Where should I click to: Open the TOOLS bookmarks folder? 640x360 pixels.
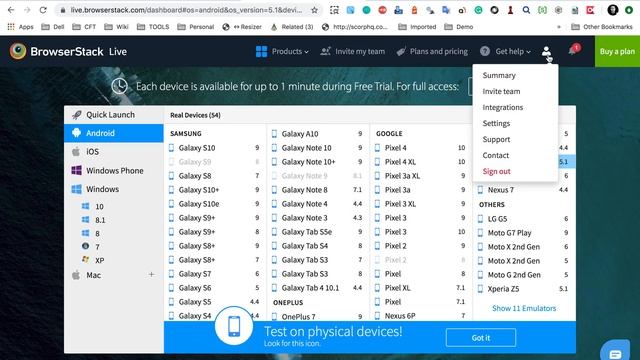tap(153, 27)
